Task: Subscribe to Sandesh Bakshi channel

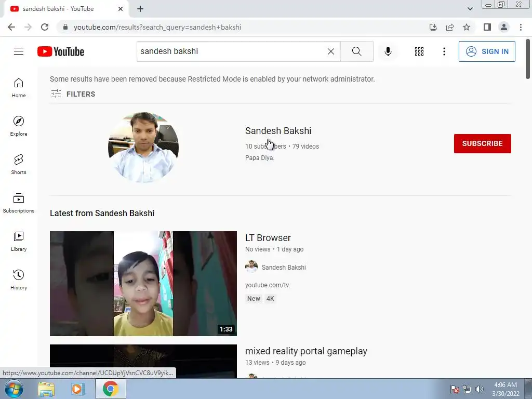Action: tap(483, 143)
